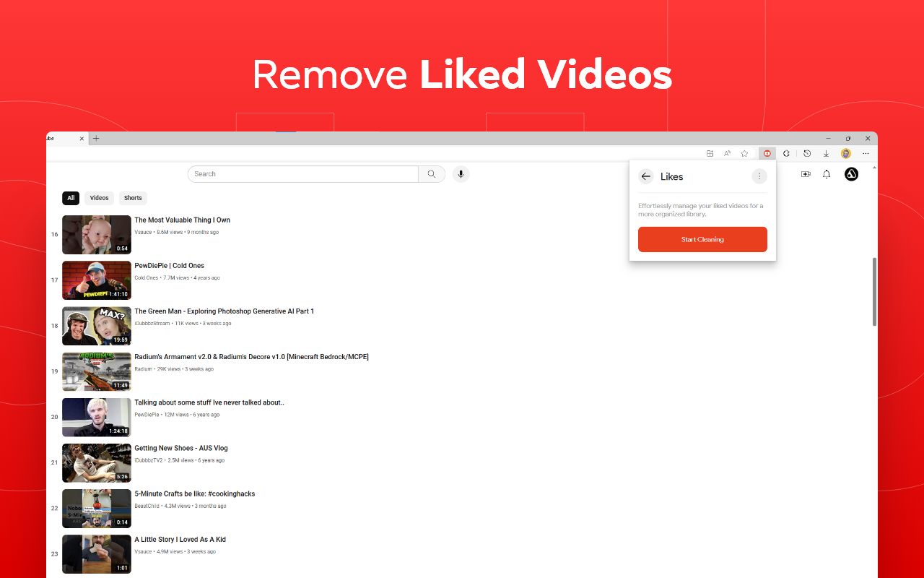924x578 pixels.
Task: Click title The Green Man Photoshop Generative AI
Action: tap(225, 311)
